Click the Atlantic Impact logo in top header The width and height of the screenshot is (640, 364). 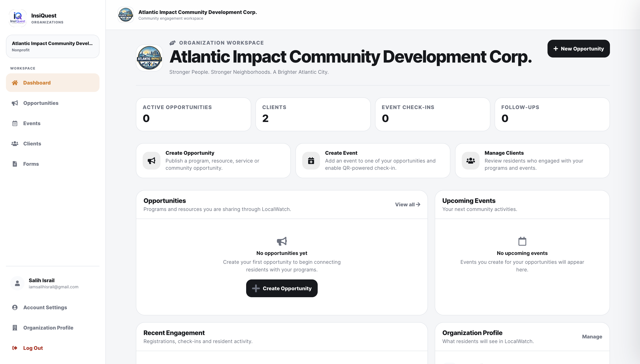(126, 15)
